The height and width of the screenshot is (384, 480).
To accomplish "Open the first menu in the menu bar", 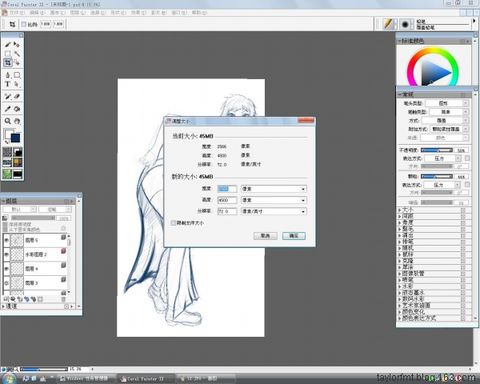I will 17,13.
